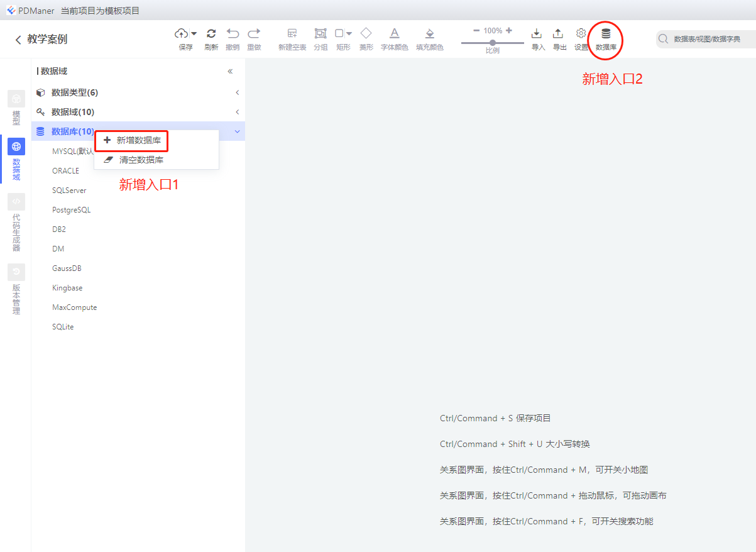Click the 数据类型 cube icon
Screen dimensions: 756x552
tap(41, 92)
